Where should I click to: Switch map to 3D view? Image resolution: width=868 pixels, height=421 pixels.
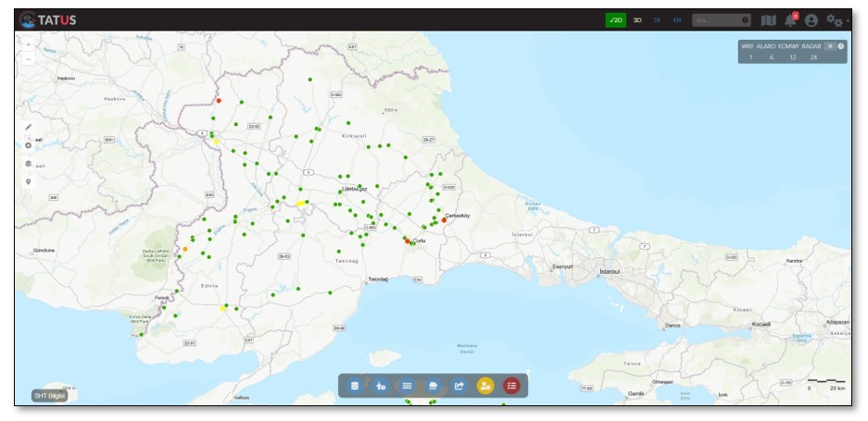tap(637, 19)
